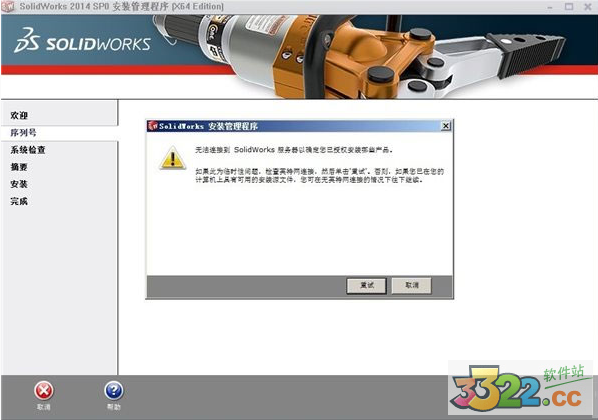Click the 取消 button in the dialog

[412, 285]
